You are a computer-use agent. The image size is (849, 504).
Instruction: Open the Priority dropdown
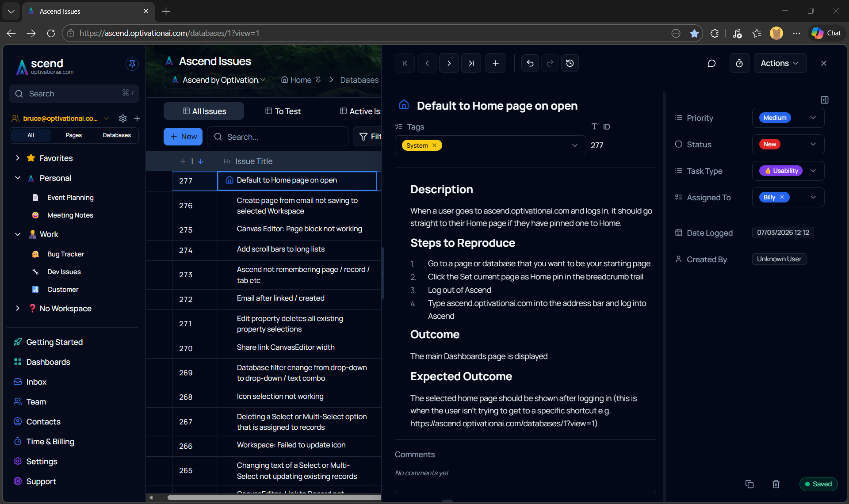813,118
